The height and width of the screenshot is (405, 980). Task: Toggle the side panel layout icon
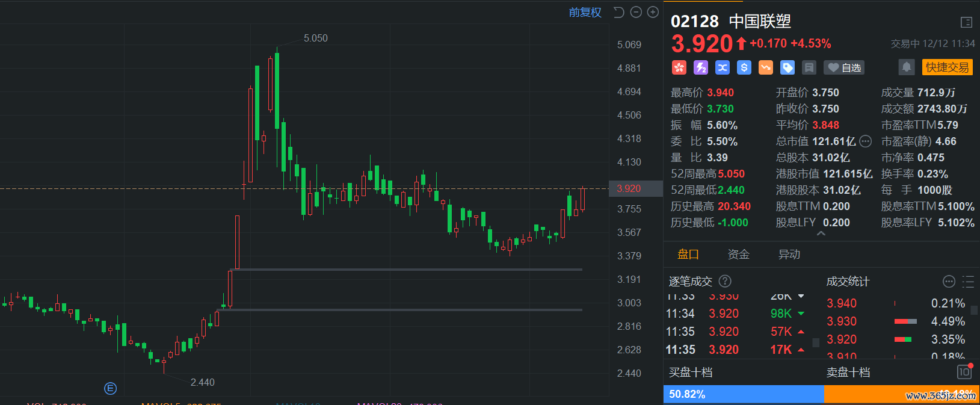point(966,22)
